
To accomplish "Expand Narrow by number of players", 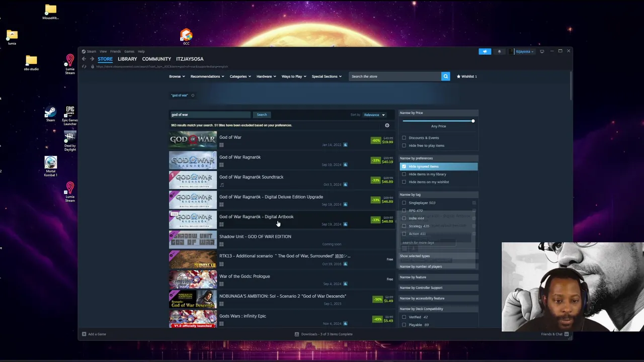I will (x=438, y=266).
